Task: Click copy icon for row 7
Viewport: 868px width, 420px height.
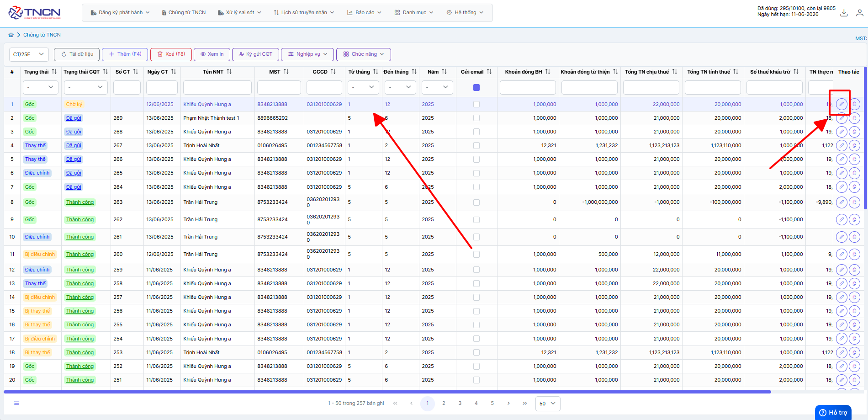Action: (855, 187)
